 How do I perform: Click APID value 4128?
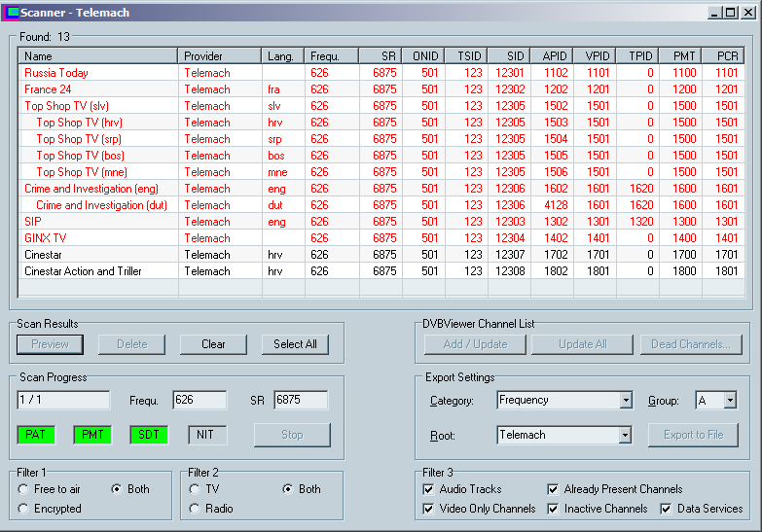(x=556, y=205)
